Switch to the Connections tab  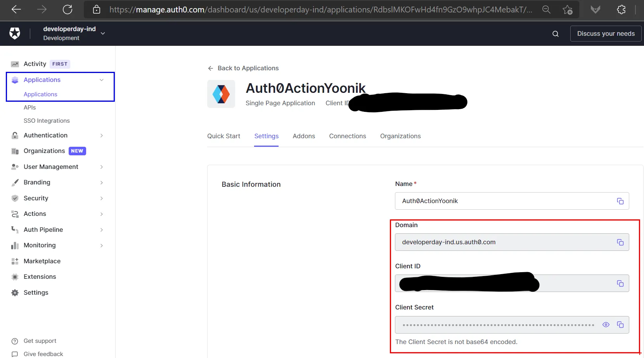click(x=347, y=136)
